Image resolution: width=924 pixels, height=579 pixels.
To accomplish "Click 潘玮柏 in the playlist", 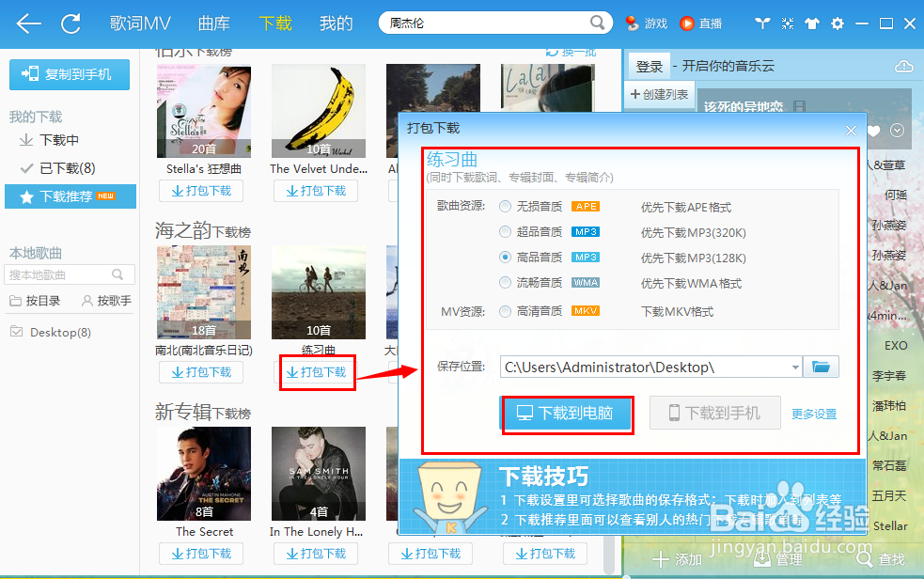I will coord(889,405).
